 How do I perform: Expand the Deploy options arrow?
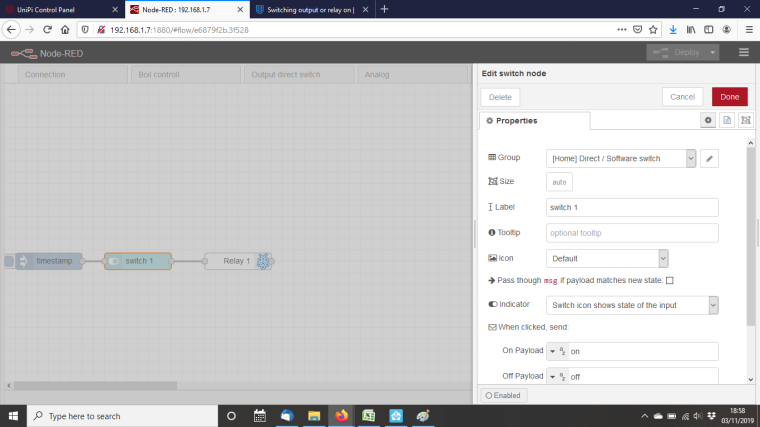tap(712, 52)
